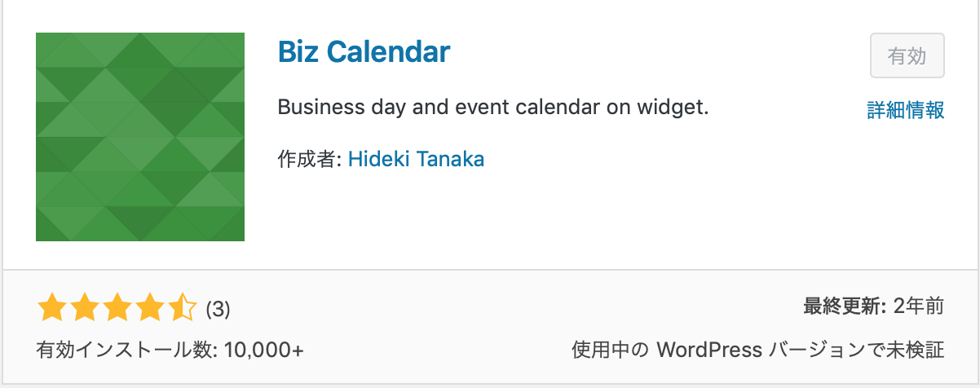Click the 10,000+ install count

pos(263,351)
